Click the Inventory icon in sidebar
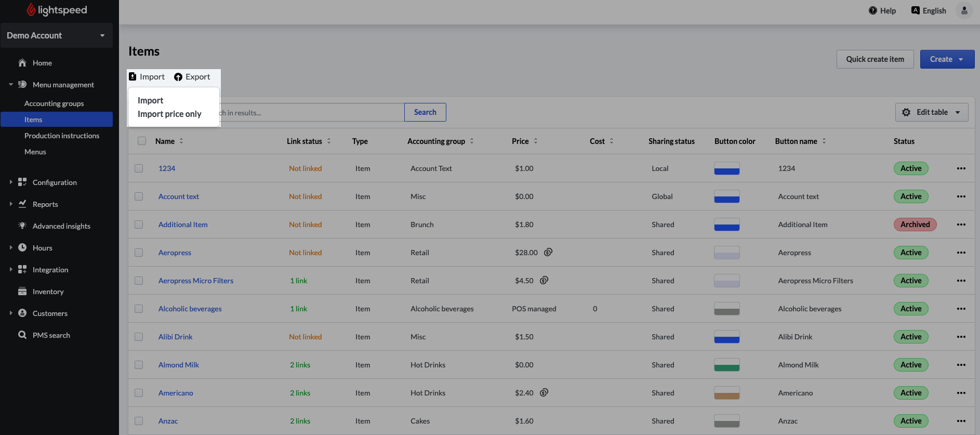Image resolution: width=980 pixels, height=435 pixels. [22, 292]
